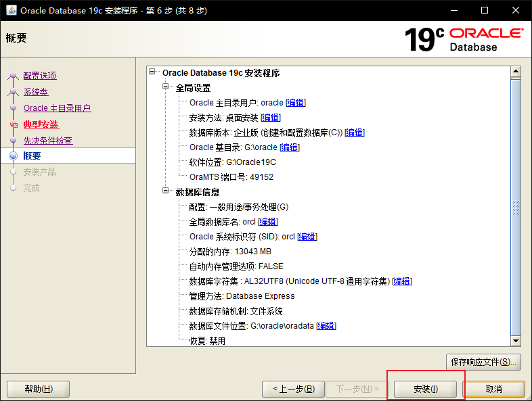Edit the 安装方法 桌面安装 setting

point(271,118)
